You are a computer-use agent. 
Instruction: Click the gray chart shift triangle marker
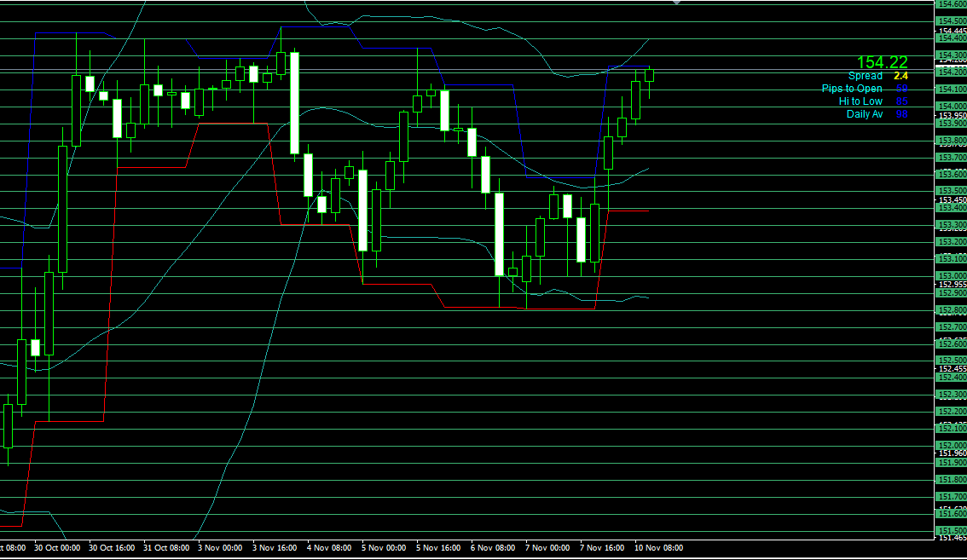tap(677, 3)
